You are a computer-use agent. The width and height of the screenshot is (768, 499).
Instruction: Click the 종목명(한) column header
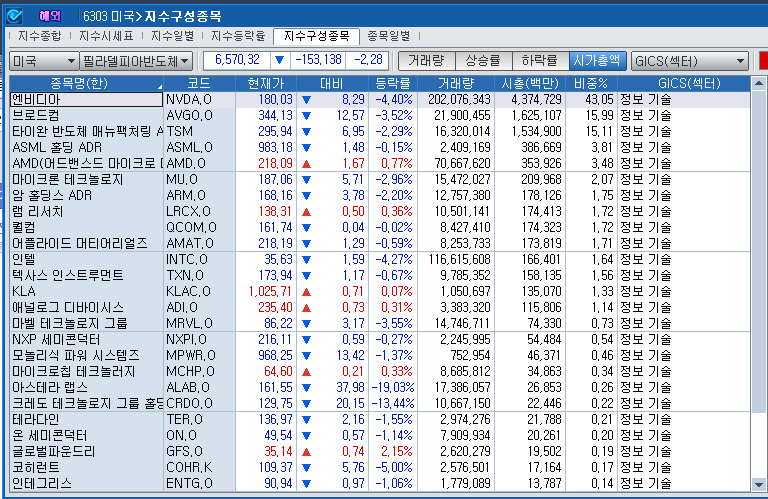tap(86, 83)
